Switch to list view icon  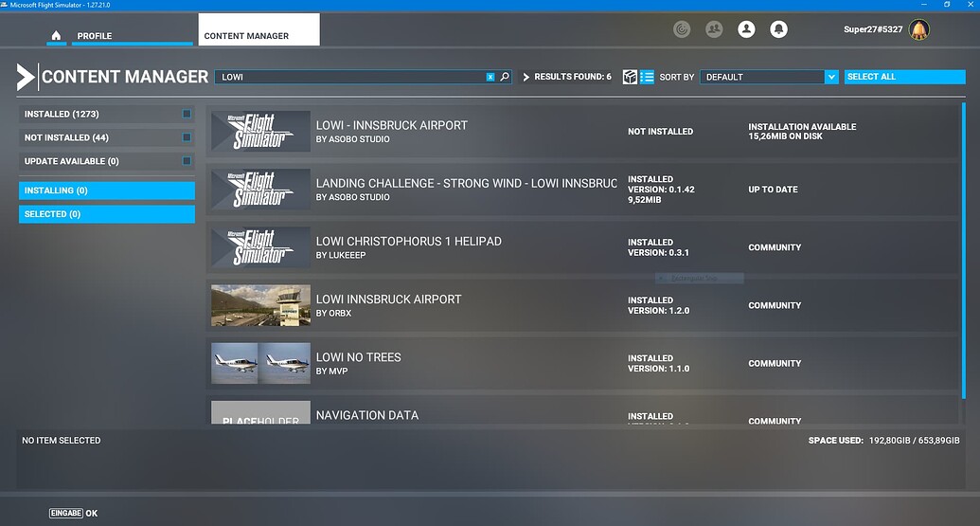pos(647,77)
